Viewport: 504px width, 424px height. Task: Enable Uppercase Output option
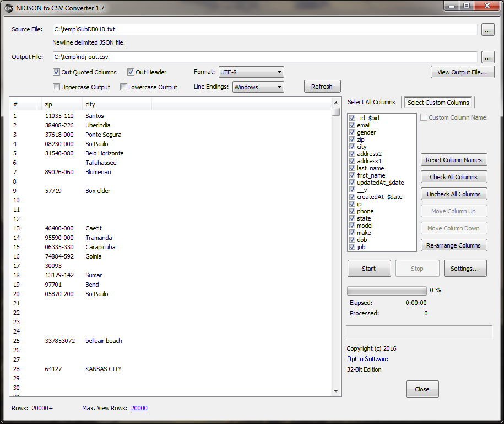57,87
